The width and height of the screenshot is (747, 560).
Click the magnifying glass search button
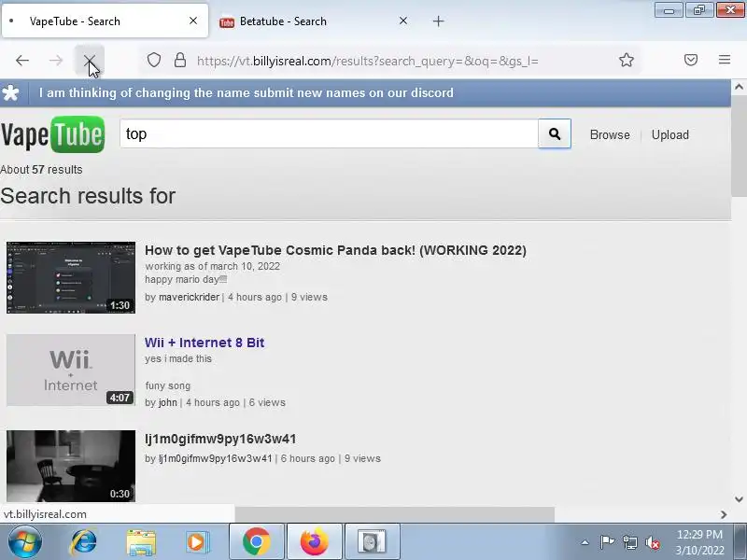point(555,133)
